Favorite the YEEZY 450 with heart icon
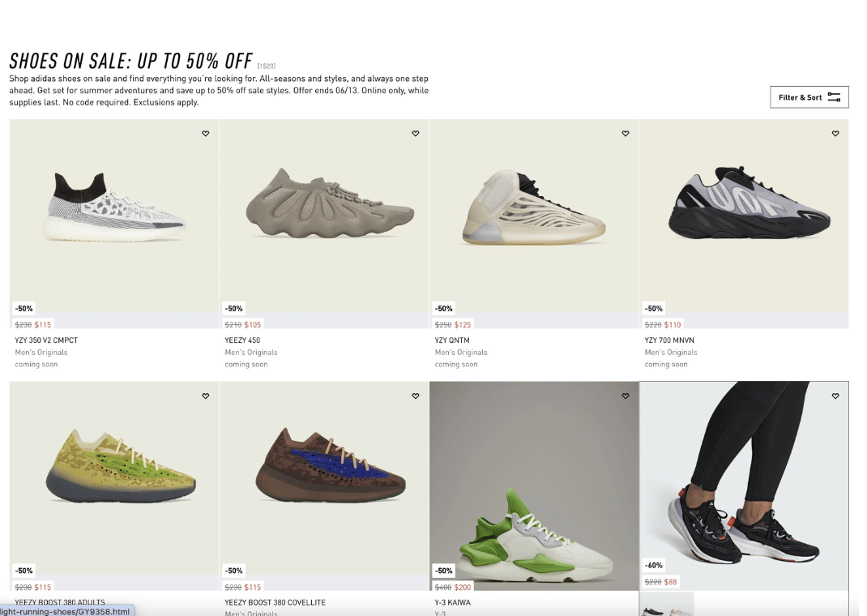Image resolution: width=867 pixels, height=616 pixels. [x=415, y=134]
